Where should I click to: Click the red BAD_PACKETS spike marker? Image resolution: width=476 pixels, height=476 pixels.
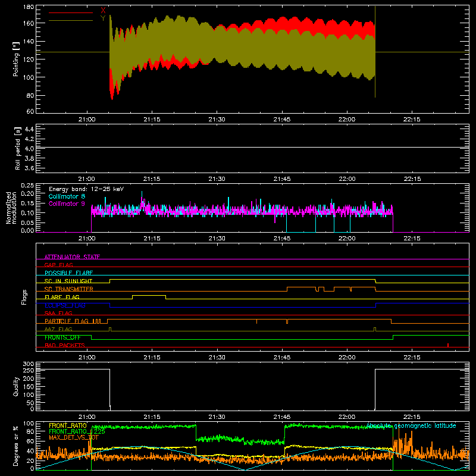tap(448, 345)
